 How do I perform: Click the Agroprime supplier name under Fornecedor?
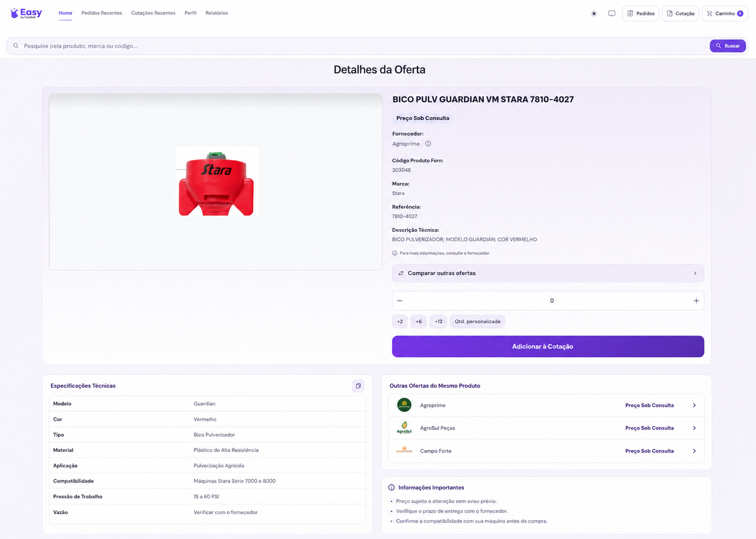pos(406,144)
